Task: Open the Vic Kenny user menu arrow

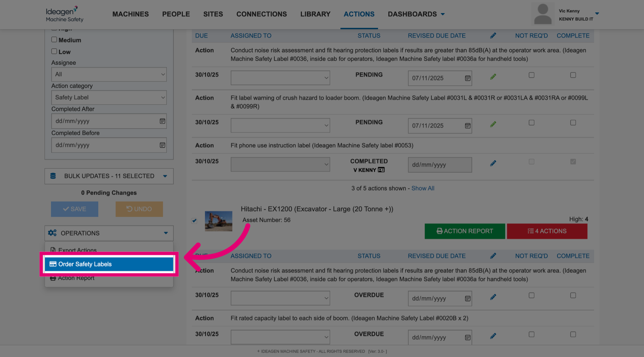Action: pyautogui.click(x=597, y=14)
